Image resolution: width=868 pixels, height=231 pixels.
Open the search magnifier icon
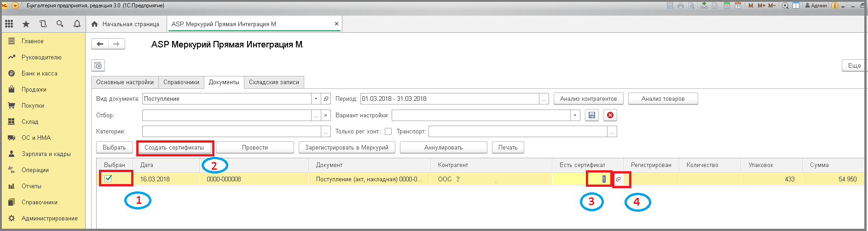pos(60,24)
